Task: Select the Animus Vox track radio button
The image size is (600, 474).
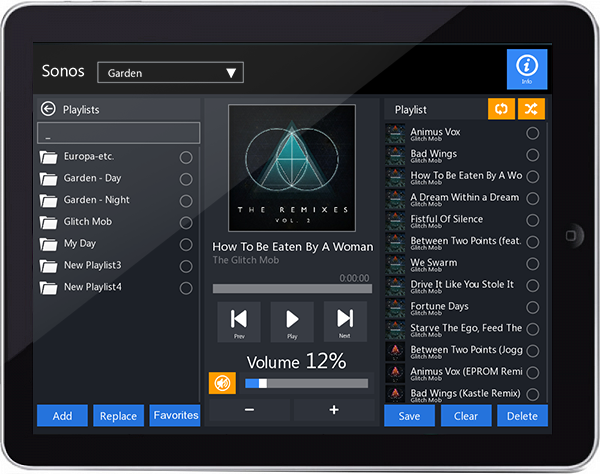Action: [532, 133]
